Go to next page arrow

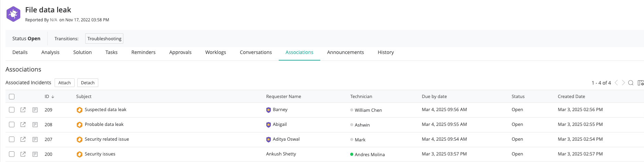click(x=623, y=83)
